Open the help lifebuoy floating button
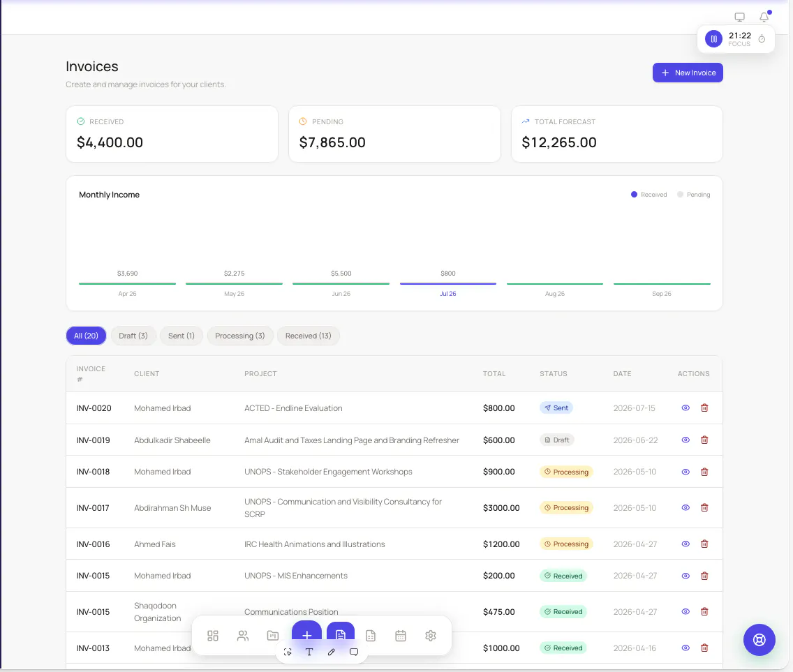Viewport: 793px width, 672px height. [759, 640]
